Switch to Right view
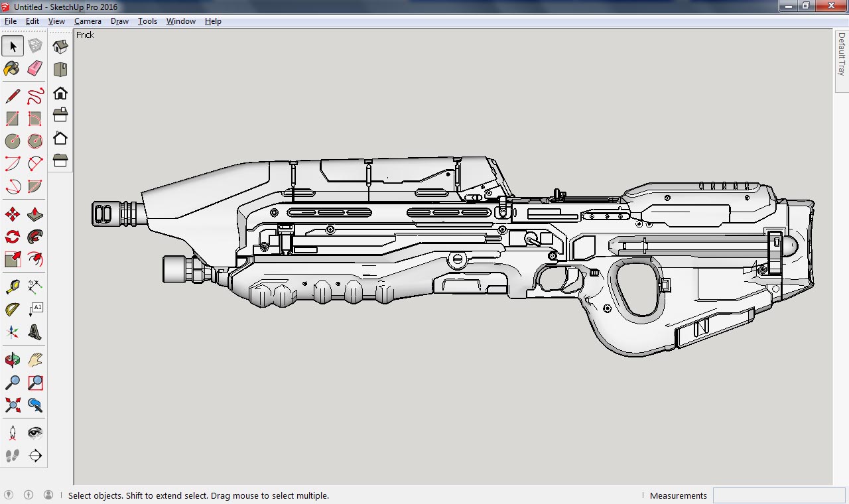This screenshot has width=849, height=504. 60,115
